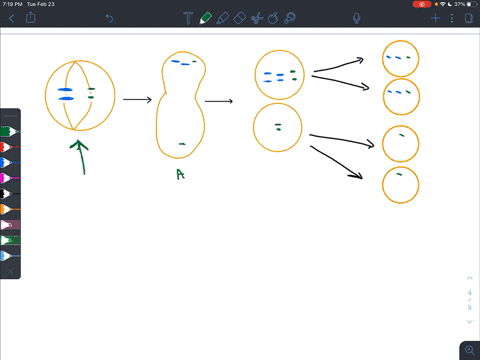
Task: Go to the previous page with up chevron
Action: click(470, 278)
